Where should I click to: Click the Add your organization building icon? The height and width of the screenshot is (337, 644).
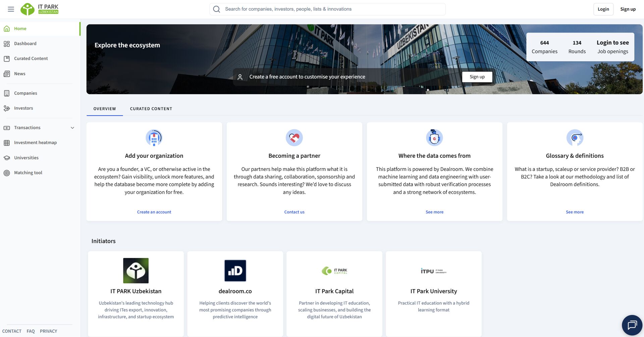click(154, 138)
